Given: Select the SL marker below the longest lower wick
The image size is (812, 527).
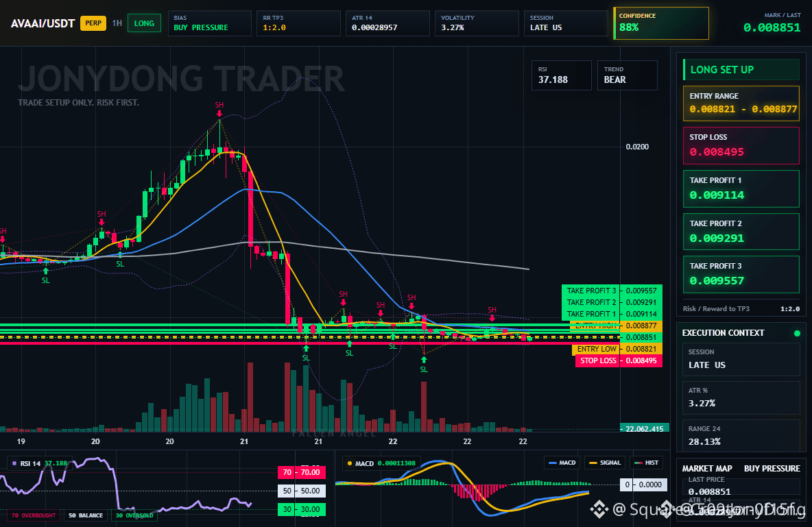Looking at the screenshot, I should (424, 365).
